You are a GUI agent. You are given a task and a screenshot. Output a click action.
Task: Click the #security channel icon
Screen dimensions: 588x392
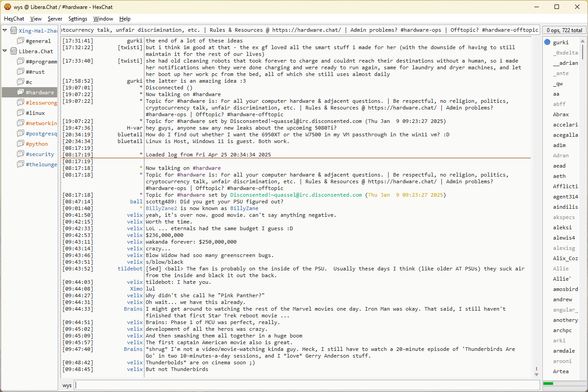pos(21,154)
